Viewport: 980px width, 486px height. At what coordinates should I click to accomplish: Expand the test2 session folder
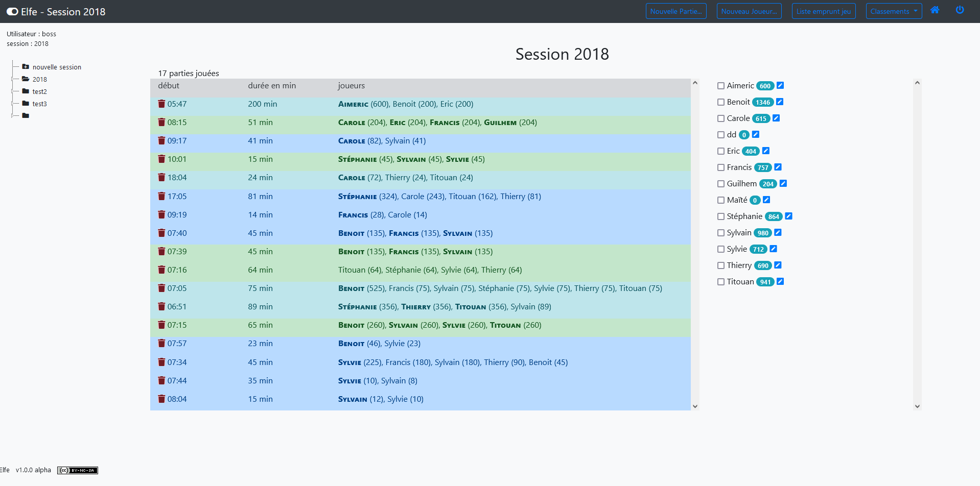coord(39,92)
